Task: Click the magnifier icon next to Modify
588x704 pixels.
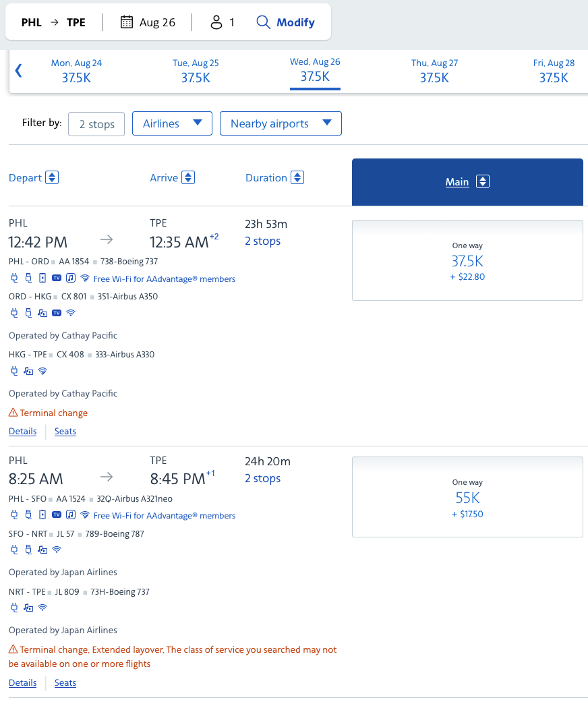Action: (x=263, y=22)
